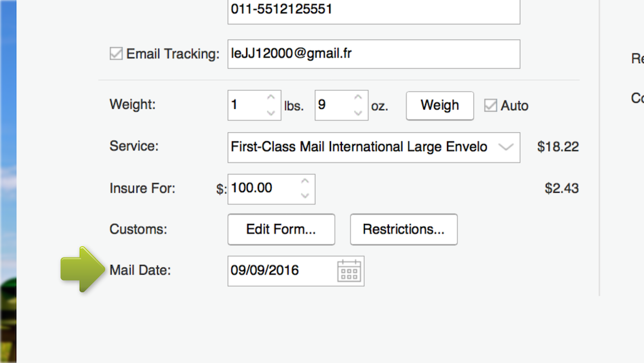644x363 pixels.
Task: Click the email tracking address field
Action: pos(374,54)
